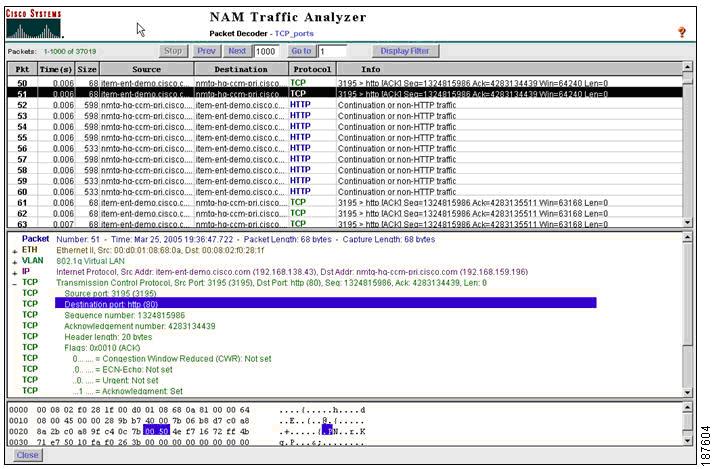Select packet row 59
This screenshot has height=469, width=715.
[345, 181]
